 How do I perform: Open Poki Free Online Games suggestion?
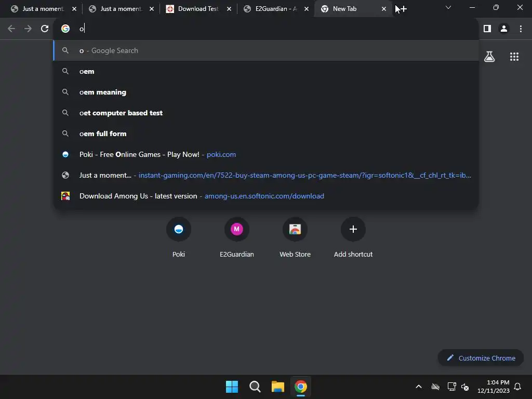(266, 154)
